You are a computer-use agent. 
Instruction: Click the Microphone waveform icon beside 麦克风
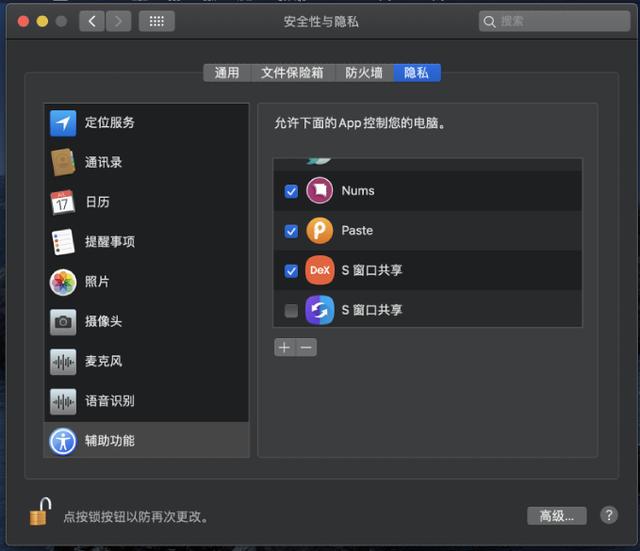tap(63, 361)
